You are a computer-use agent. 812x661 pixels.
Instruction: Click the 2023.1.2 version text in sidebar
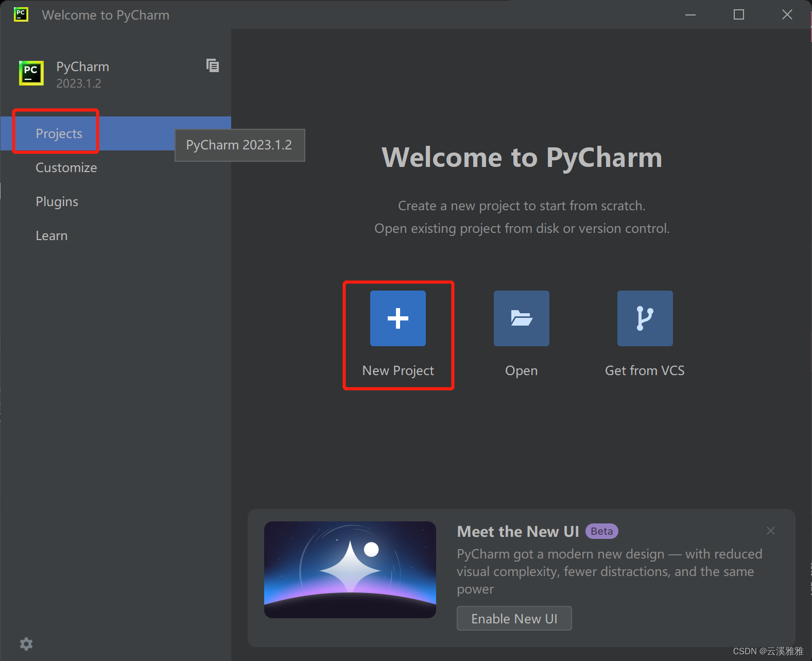click(79, 83)
